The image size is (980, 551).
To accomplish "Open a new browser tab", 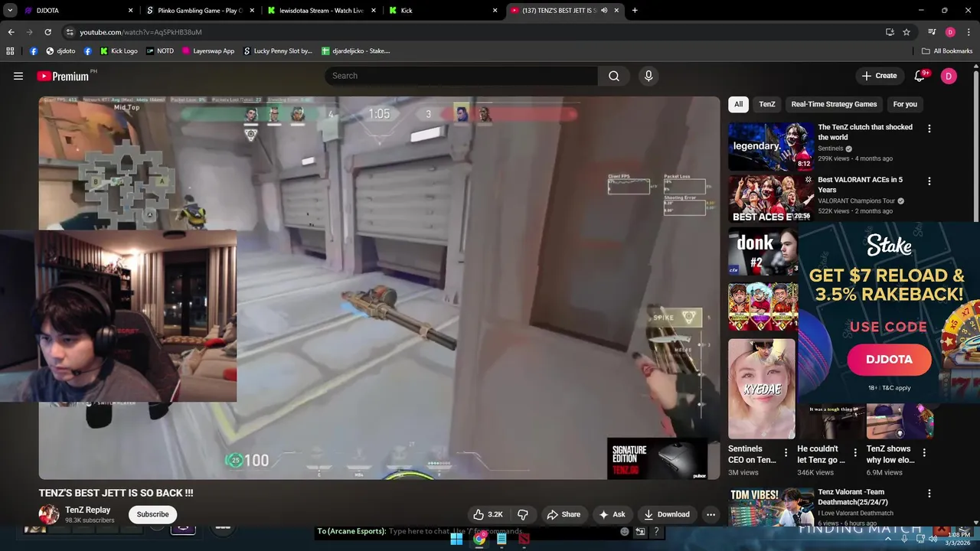I will coord(635,11).
